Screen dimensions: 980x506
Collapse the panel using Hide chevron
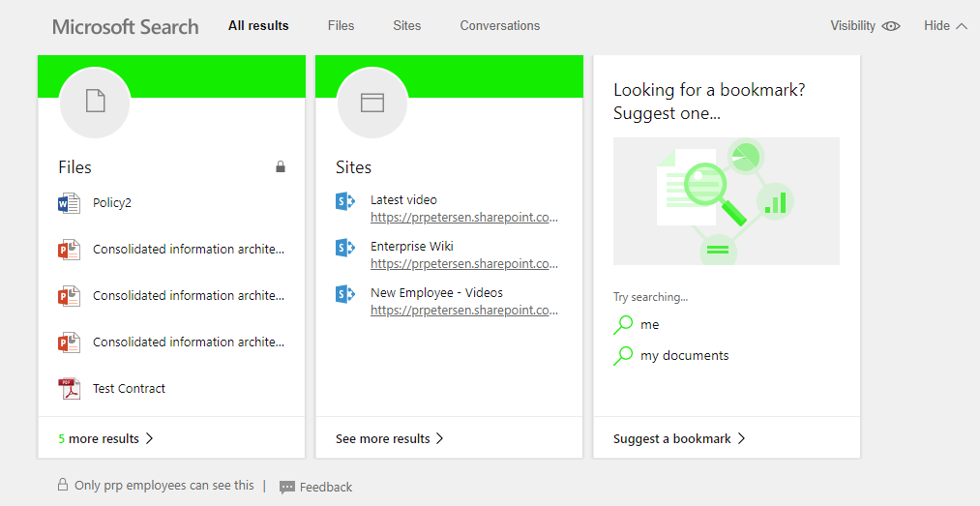point(961,26)
